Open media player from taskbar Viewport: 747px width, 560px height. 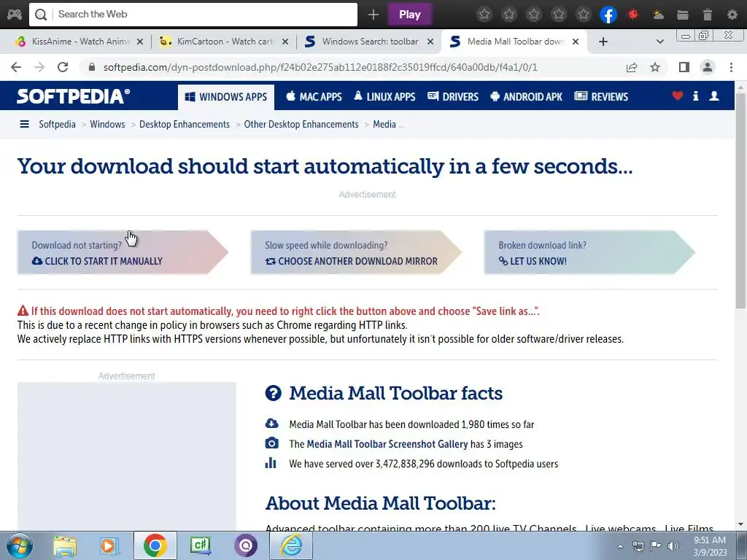[x=109, y=545]
